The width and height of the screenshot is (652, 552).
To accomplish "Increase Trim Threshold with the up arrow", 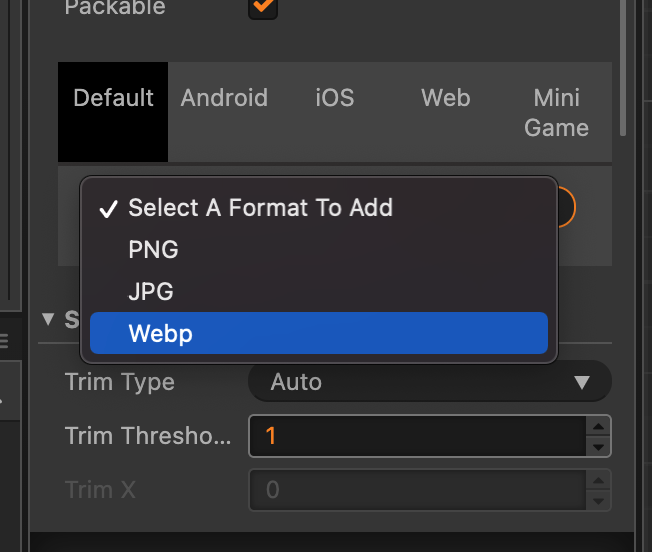I will (x=597, y=427).
